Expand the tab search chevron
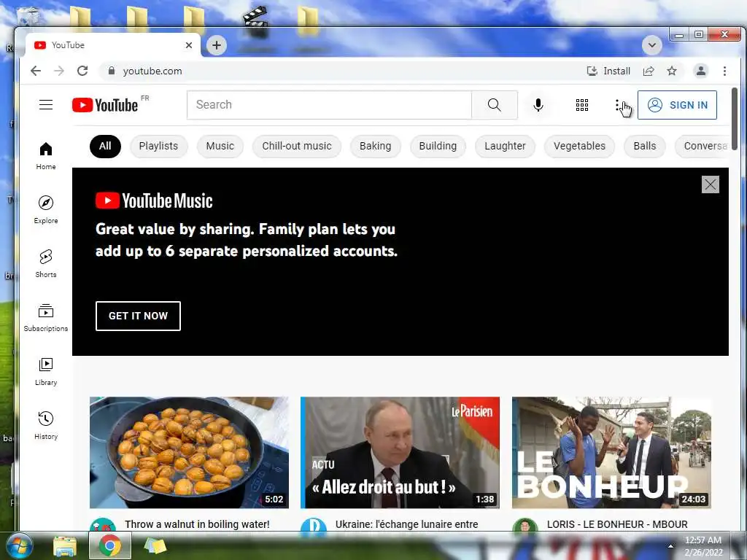The width and height of the screenshot is (747, 560). tap(651, 45)
